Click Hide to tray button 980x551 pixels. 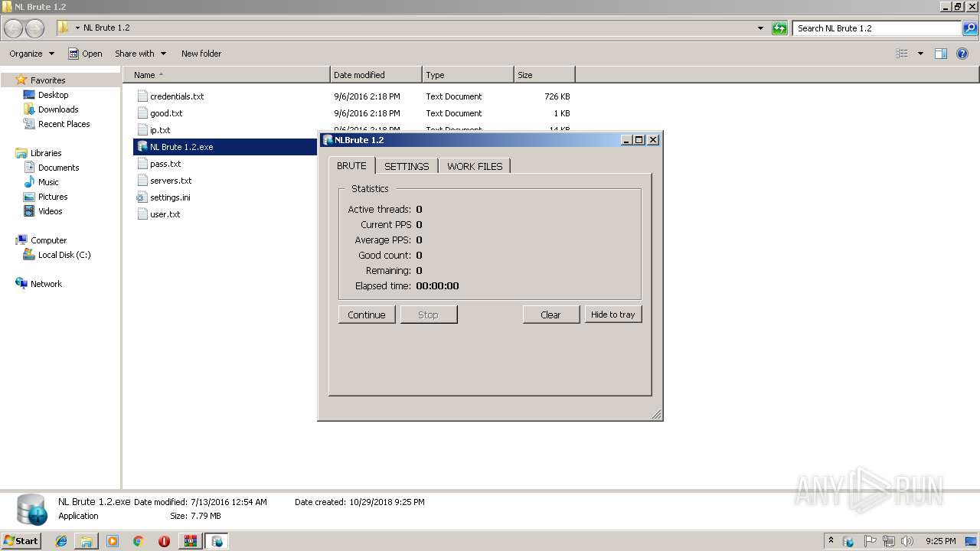click(613, 315)
